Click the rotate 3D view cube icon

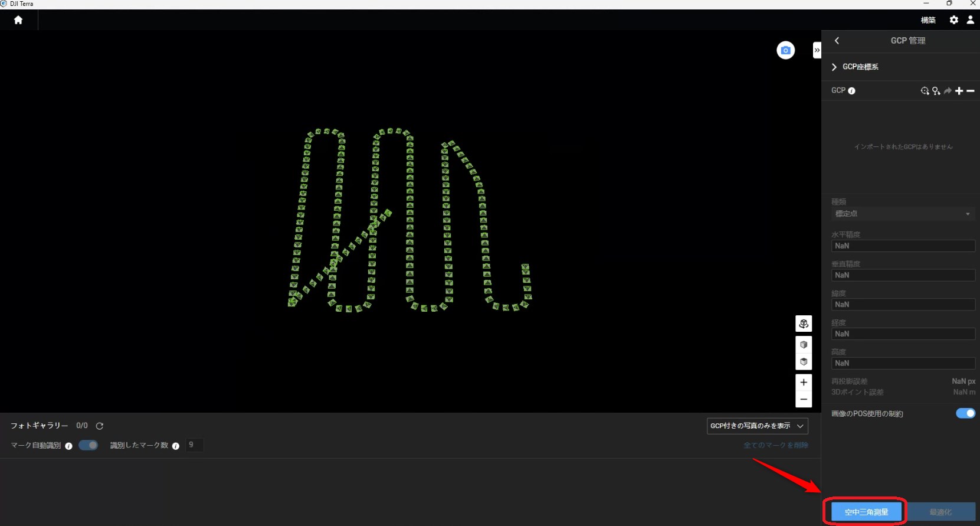point(804,324)
